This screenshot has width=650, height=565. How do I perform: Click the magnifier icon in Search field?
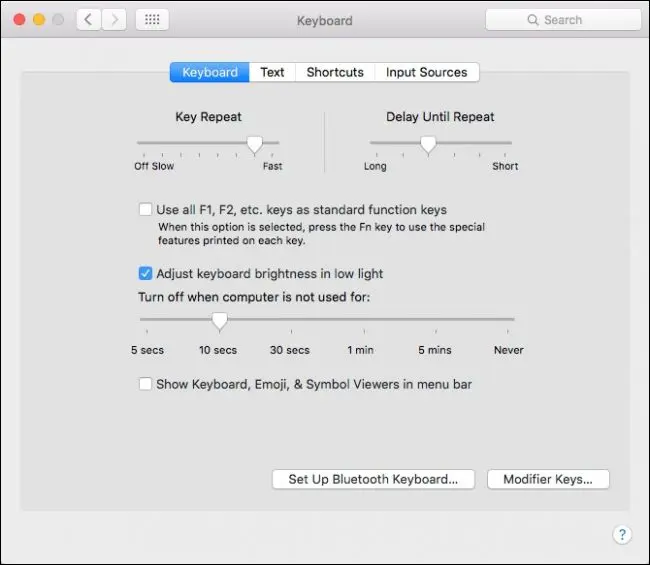tap(533, 19)
